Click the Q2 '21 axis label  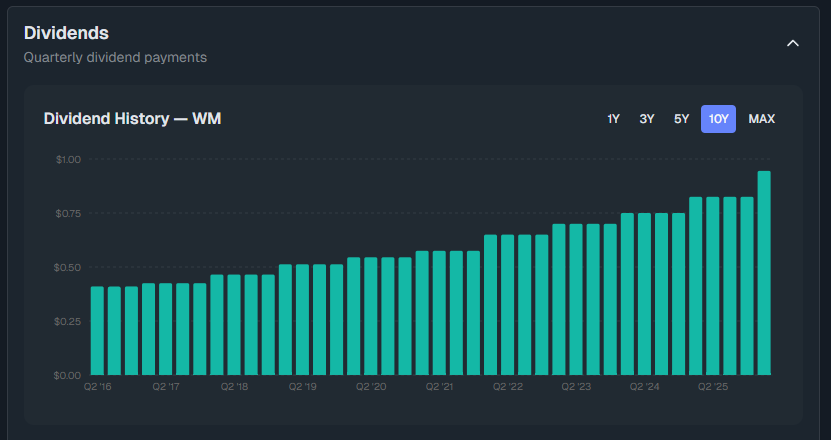439,386
